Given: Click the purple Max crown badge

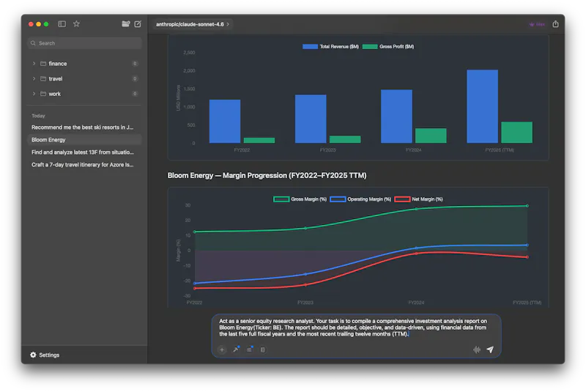Looking at the screenshot, I should tap(537, 24).
